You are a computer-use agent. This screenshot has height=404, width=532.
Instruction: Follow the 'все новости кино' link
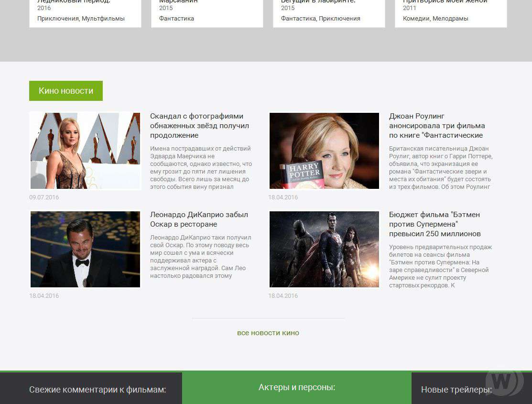[268, 333]
